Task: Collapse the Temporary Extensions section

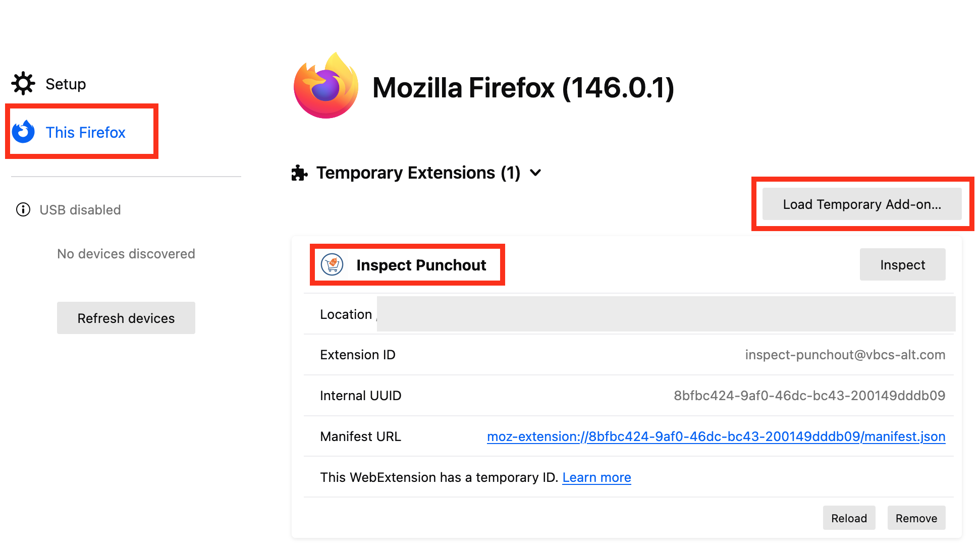Action: (x=535, y=173)
